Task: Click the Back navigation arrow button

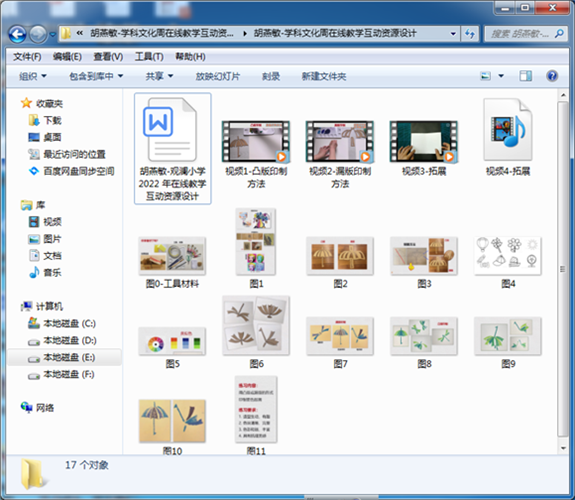Action: [17, 34]
